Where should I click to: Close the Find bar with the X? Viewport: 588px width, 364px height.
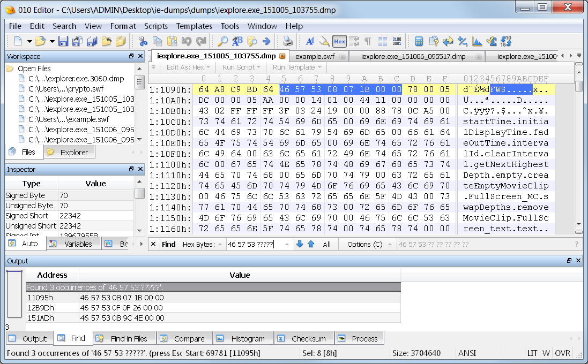click(x=153, y=244)
